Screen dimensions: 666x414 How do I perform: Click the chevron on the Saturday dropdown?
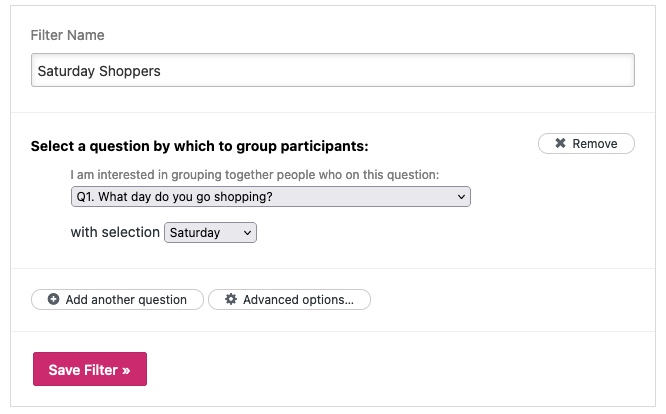247,232
